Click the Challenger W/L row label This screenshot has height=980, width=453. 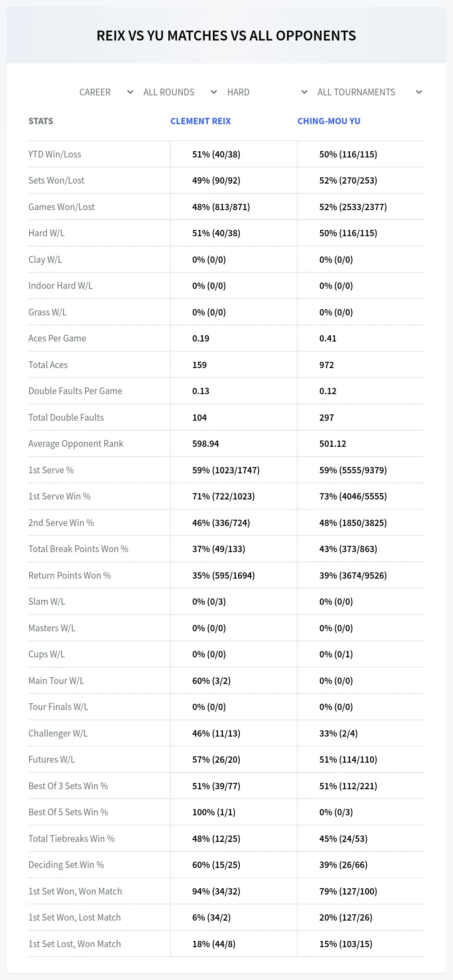(58, 733)
